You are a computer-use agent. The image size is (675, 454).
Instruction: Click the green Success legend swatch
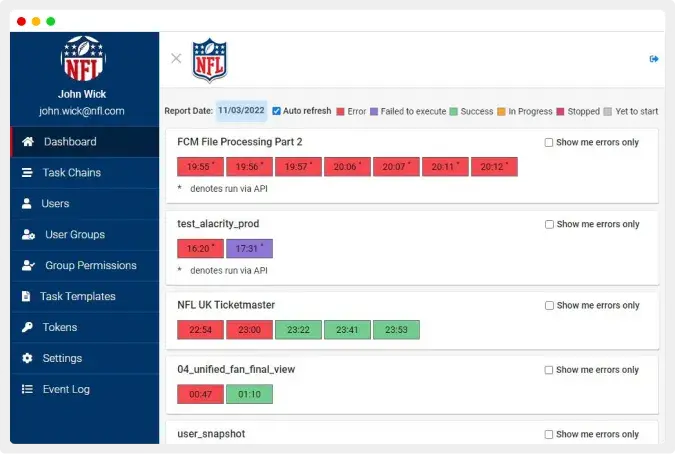coord(454,112)
